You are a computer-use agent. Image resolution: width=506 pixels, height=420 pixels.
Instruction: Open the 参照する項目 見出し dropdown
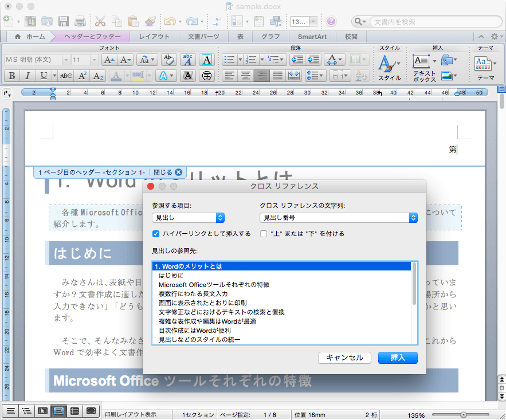[x=188, y=218]
